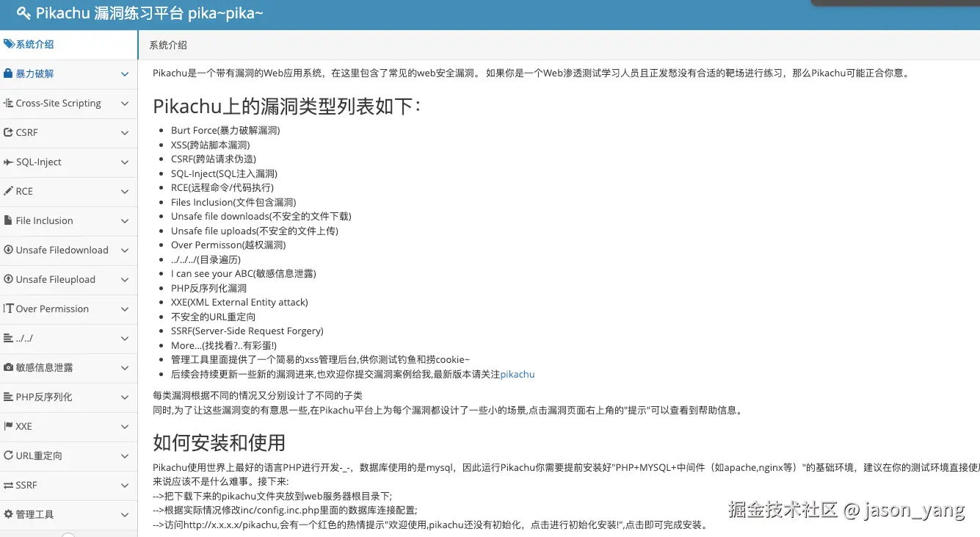The width and height of the screenshot is (980, 537).
Task: Expand the CSRF menu chevron
Action: click(x=125, y=133)
